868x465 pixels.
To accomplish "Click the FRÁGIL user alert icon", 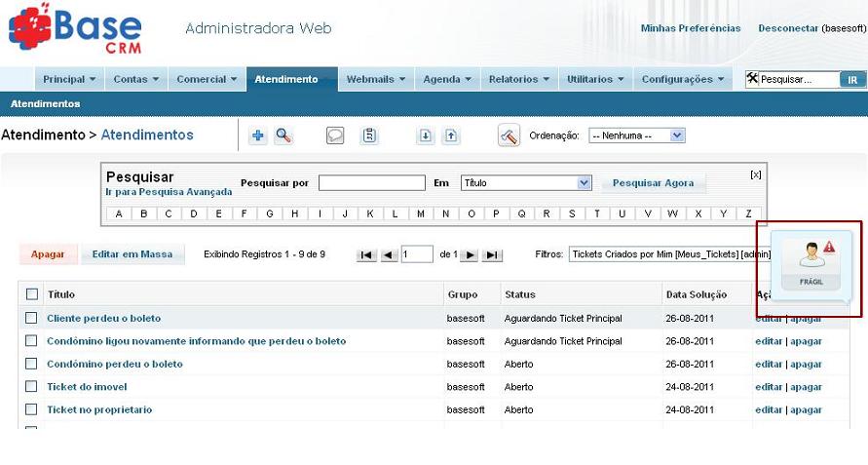I will pyautogui.click(x=811, y=261).
